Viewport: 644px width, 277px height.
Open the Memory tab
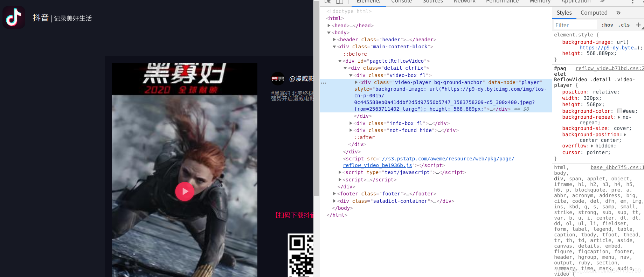click(x=540, y=2)
